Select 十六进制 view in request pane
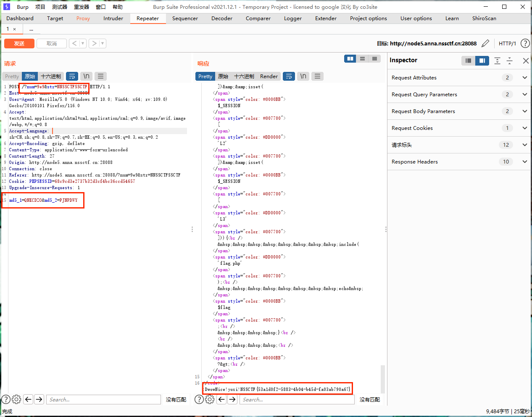 tap(51, 76)
